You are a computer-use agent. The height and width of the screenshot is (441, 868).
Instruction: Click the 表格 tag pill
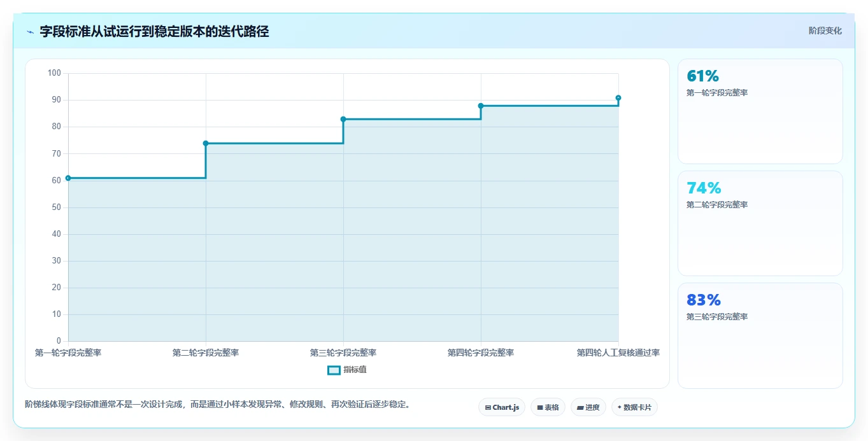point(548,407)
